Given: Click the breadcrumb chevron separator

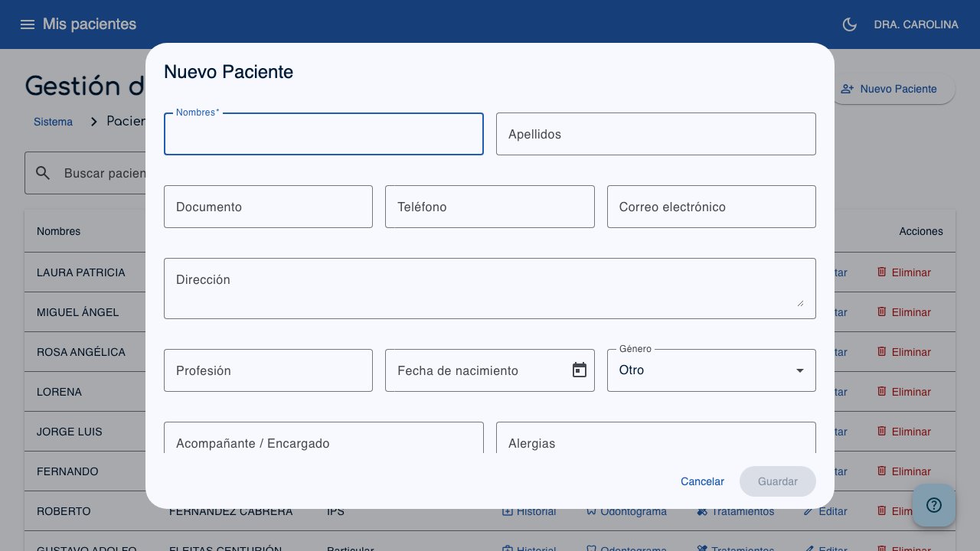Looking at the screenshot, I should (x=94, y=122).
